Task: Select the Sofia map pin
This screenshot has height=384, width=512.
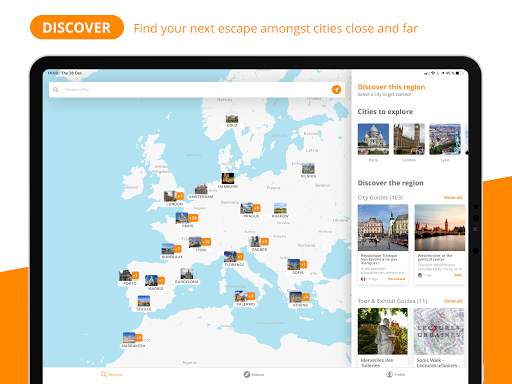Action: [297, 267]
